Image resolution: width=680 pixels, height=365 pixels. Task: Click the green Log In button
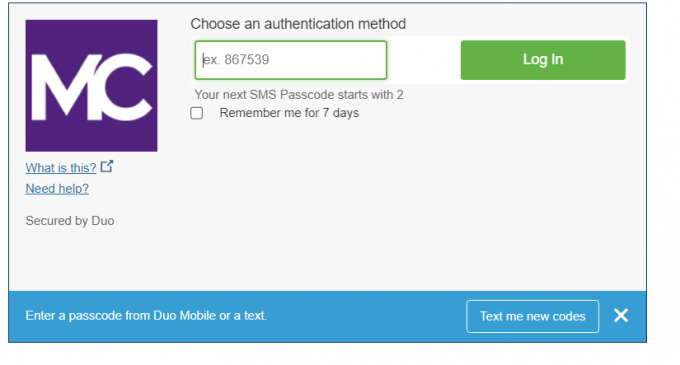(543, 60)
